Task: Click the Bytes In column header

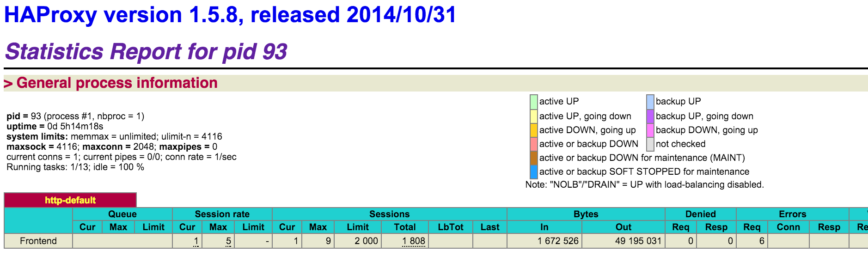Action: [544, 227]
